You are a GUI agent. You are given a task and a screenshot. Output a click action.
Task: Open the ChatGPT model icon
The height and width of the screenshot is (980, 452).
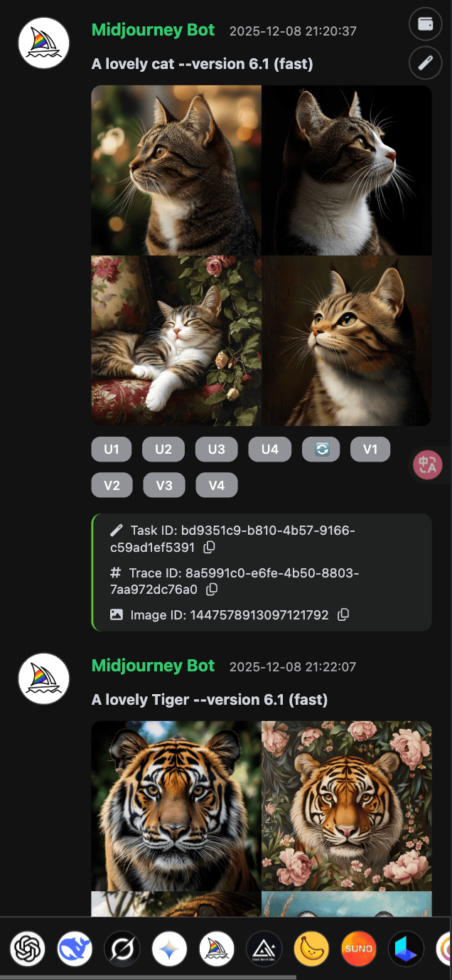click(28, 949)
